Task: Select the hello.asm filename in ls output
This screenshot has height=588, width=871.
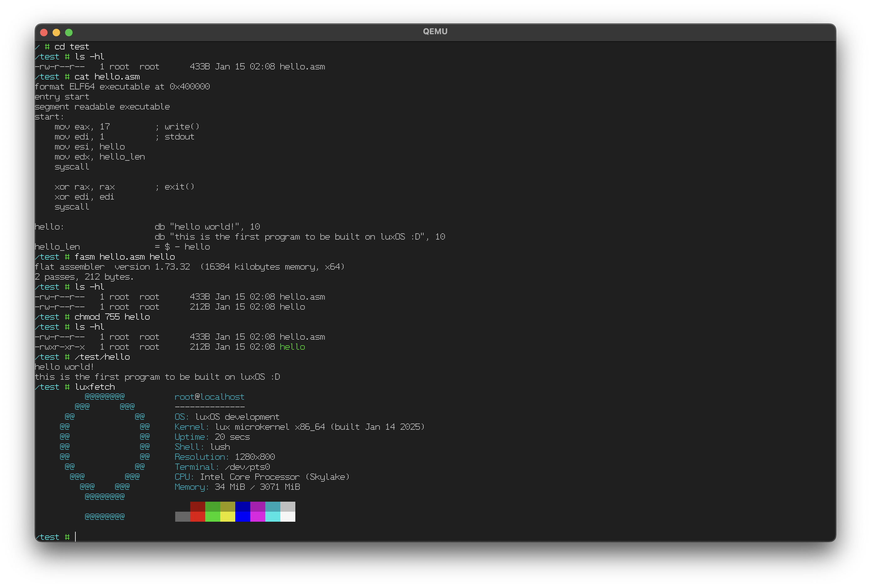Action: [x=303, y=66]
